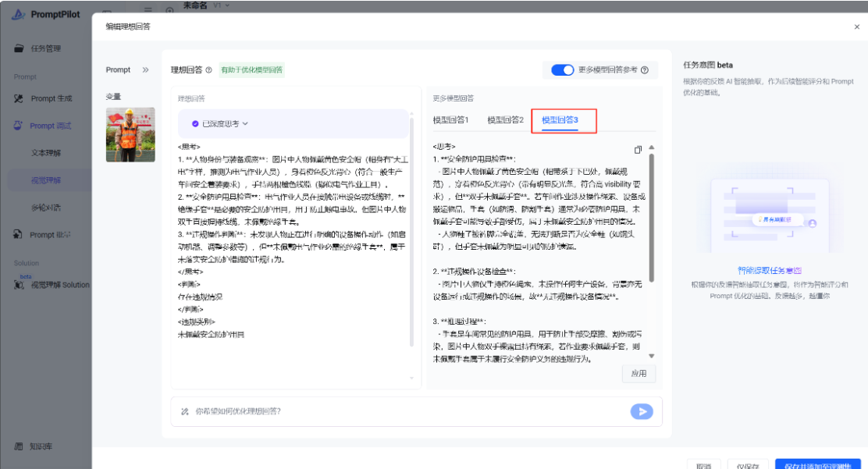Click the 知识库 book icon
The height and width of the screenshot is (469, 868).
pyautogui.click(x=19, y=446)
